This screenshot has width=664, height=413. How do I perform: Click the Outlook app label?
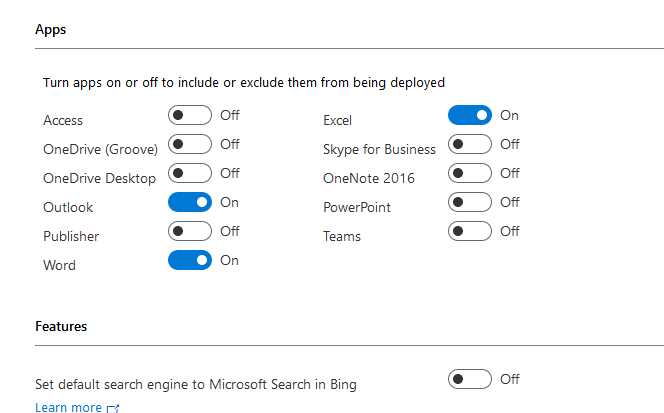coord(68,207)
